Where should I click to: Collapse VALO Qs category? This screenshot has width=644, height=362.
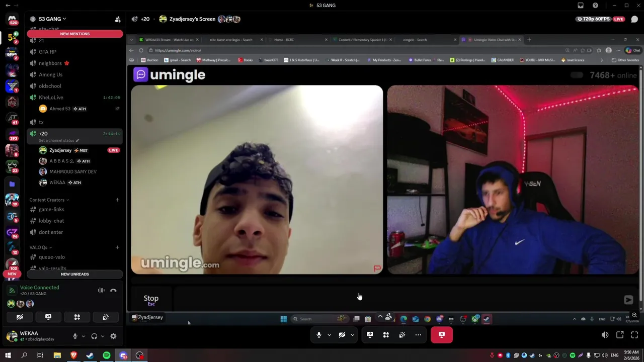click(41, 247)
